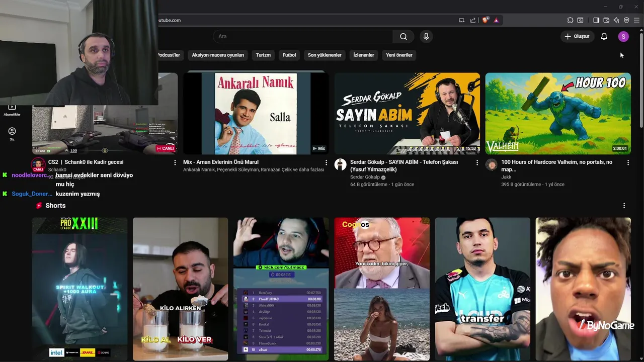This screenshot has width=644, height=362.
Task: Click the page vertical scrollbar
Action: pyautogui.click(x=641, y=80)
